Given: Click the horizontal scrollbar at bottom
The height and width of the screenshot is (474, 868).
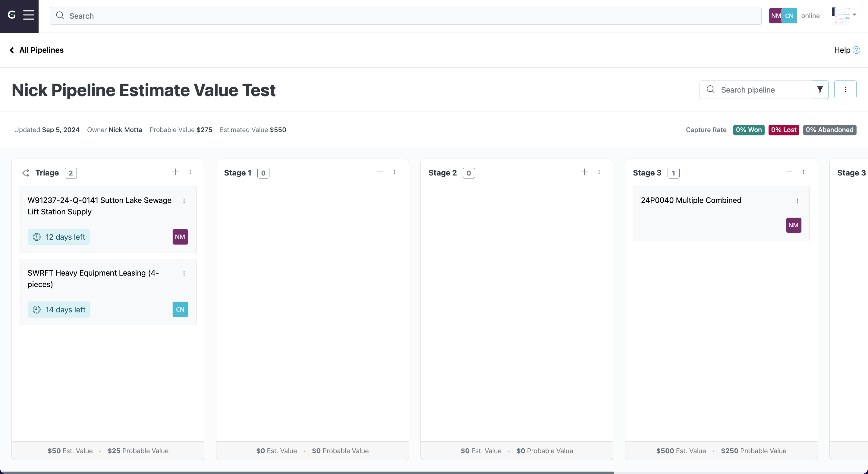Looking at the screenshot, I should (307, 472).
